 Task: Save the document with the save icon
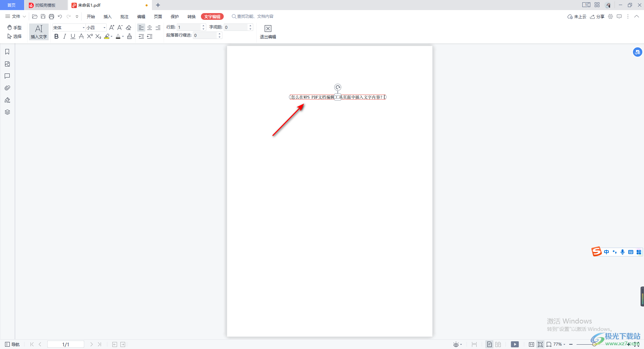pos(43,16)
